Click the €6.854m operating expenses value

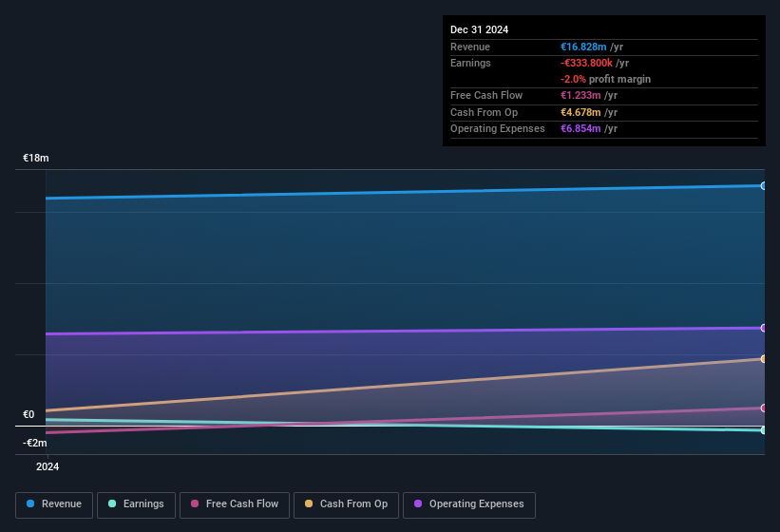[580, 129]
